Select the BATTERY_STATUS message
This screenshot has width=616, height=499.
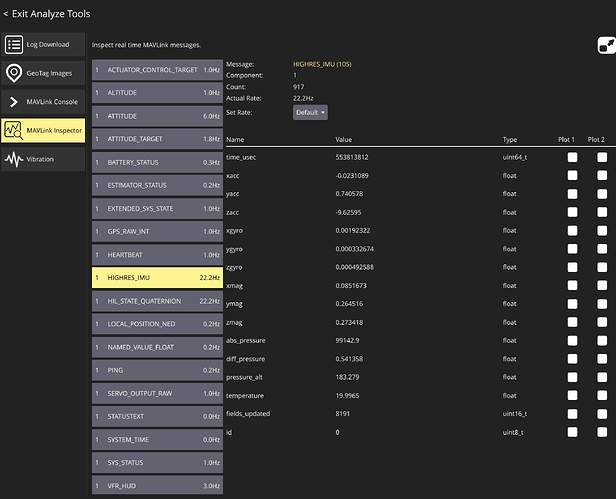point(157,162)
